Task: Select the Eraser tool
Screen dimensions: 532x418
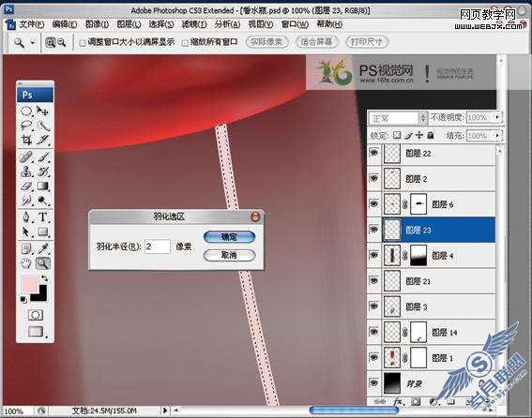Action: click(x=26, y=187)
